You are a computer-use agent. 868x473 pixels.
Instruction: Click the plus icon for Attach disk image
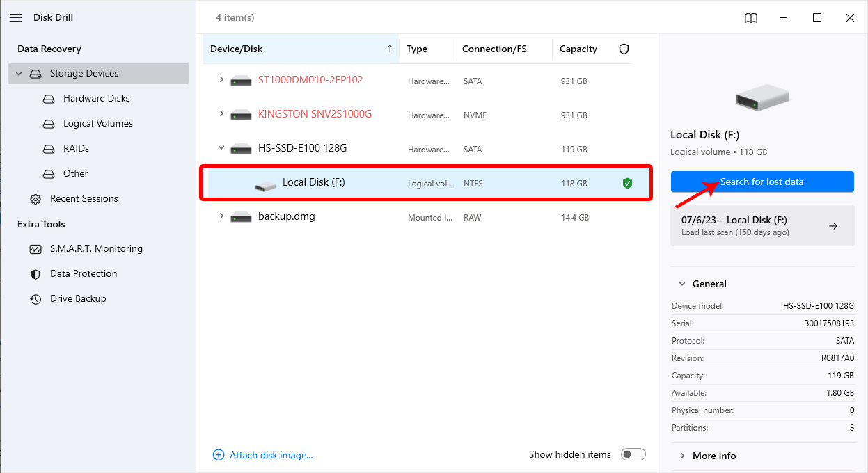219,455
